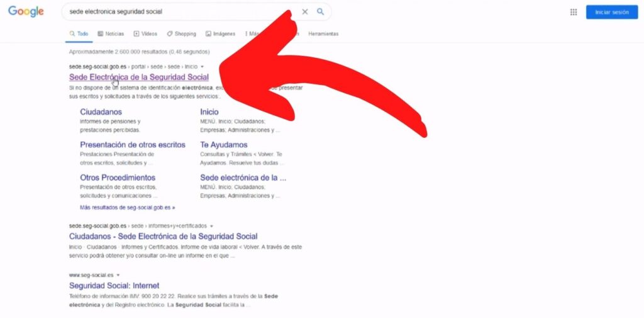Open the first result's URL dropdown arrow
Viewport: 644px width, 318px height.
(x=202, y=67)
